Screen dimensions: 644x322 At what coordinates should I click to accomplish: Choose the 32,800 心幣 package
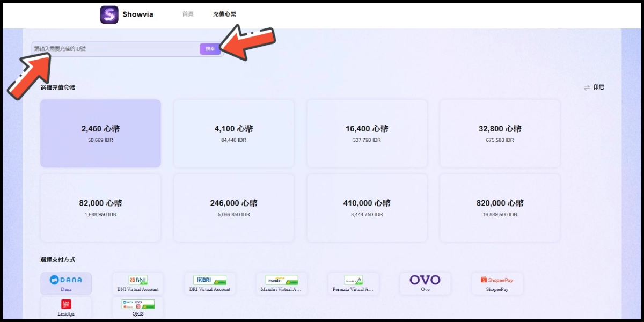pos(500,133)
